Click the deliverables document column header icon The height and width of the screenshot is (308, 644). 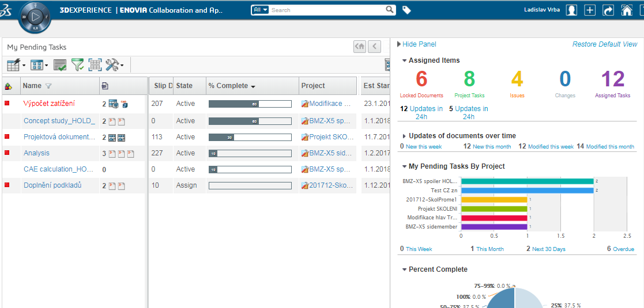105,86
